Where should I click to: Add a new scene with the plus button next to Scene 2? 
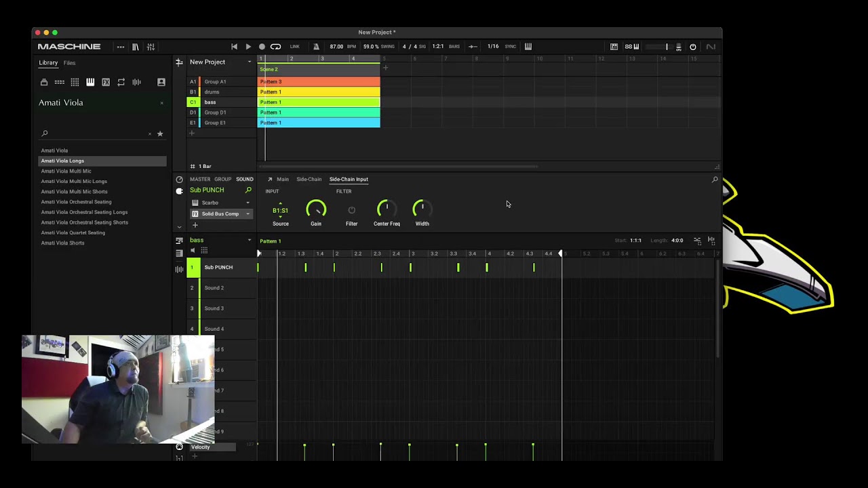tap(385, 68)
